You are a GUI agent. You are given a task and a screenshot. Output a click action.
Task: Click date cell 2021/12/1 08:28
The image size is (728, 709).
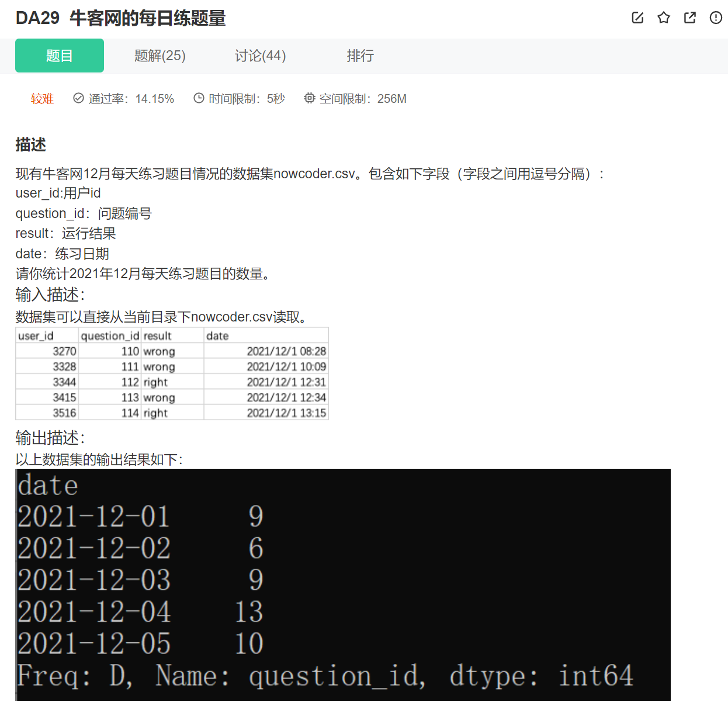(x=266, y=351)
